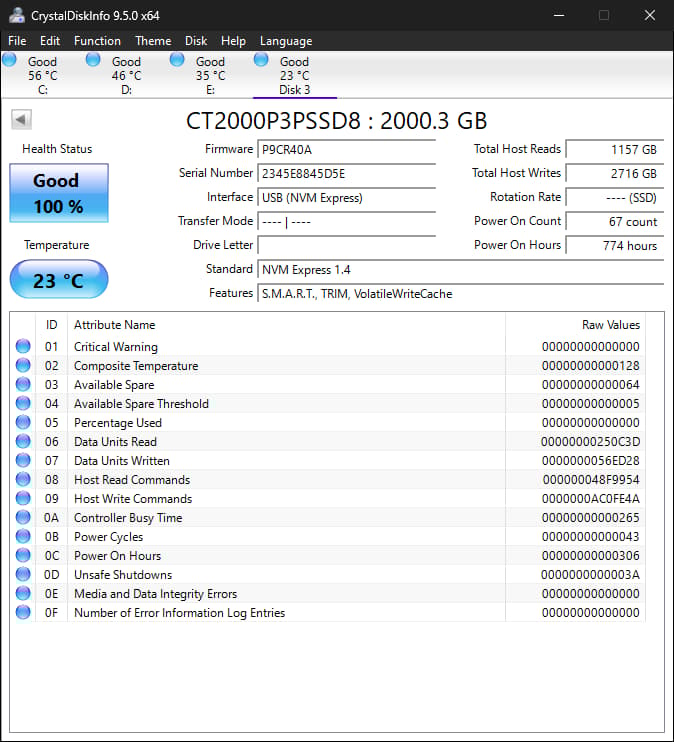Click the Transfer Mode field
Screen dimensions: 674x742
(346, 222)
